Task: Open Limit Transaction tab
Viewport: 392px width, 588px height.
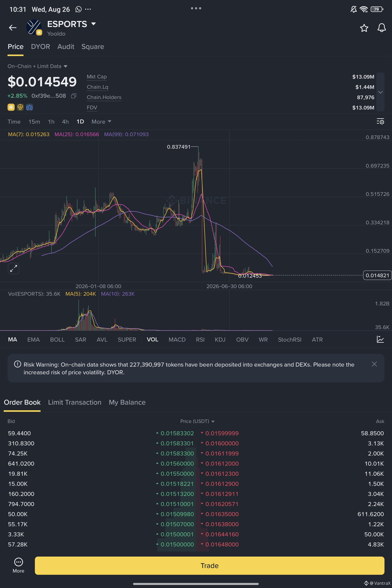Action: (x=75, y=402)
